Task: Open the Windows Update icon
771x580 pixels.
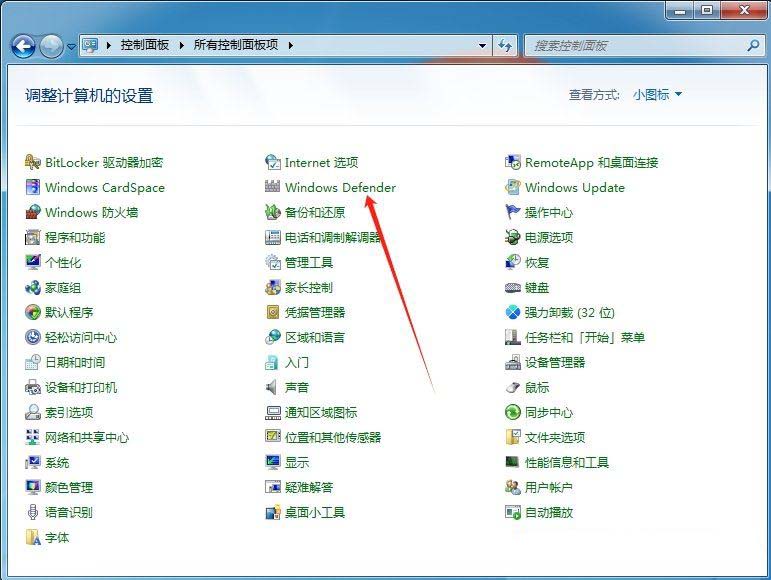Action: (513, 187)
